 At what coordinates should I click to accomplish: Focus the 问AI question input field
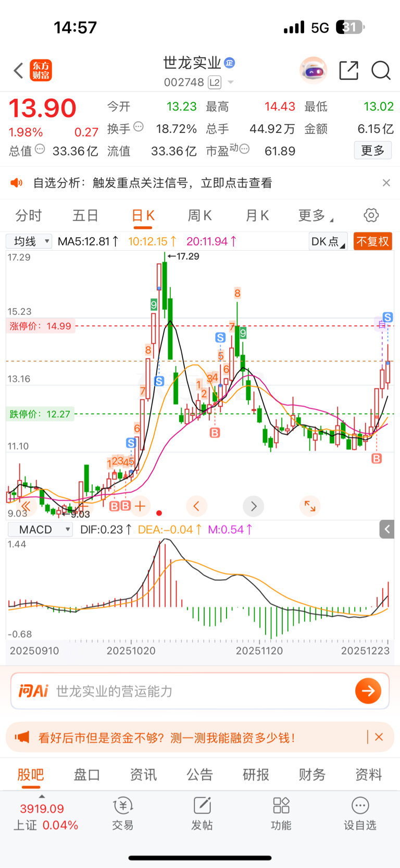(200, 691)
